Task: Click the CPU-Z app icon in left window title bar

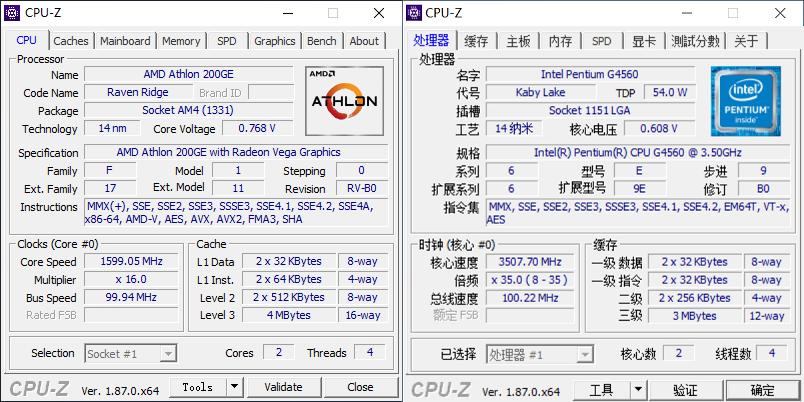Action: click(12, 13)
